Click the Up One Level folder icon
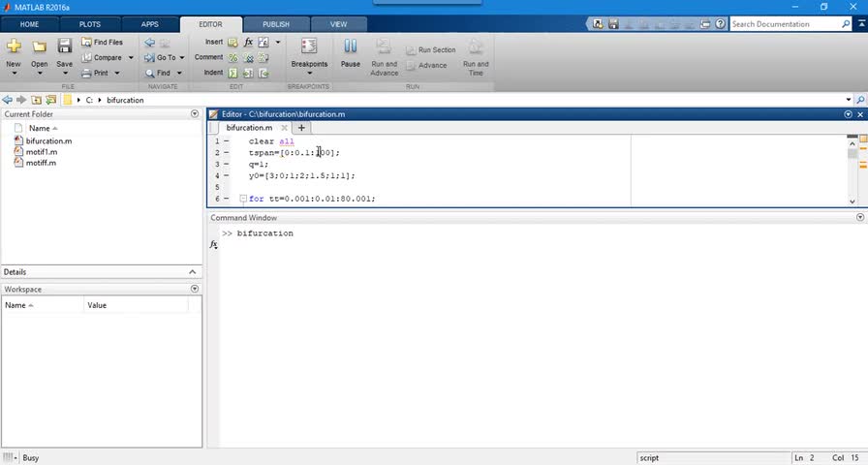The width and height of the screenshot is (868, 465). coord(36,100)
